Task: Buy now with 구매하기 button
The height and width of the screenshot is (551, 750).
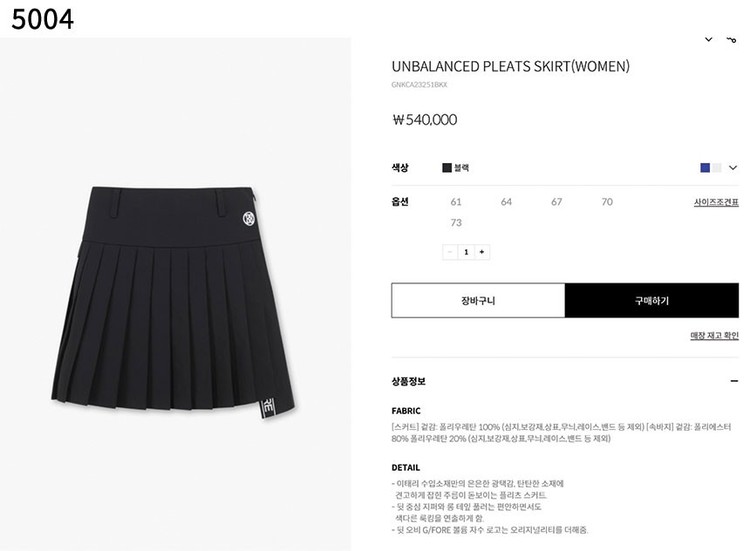Action: pyautogui.click(x=652, y=300)
